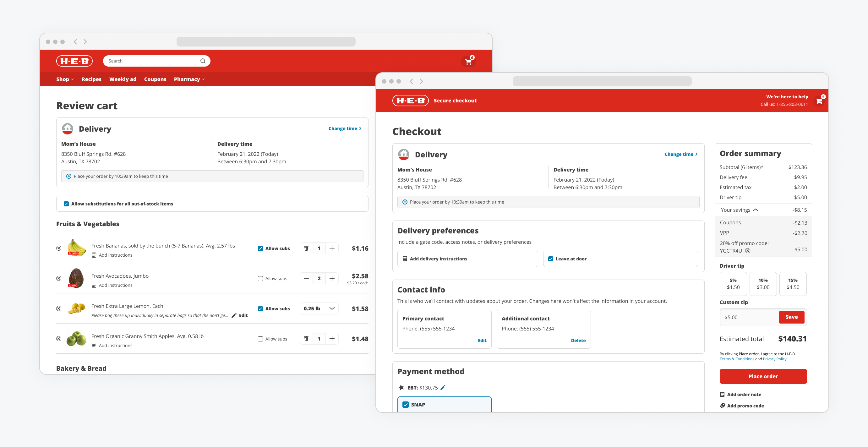Click trash icon for Granny Smith Apples
The image size is (868, 447).
coord(306,339)
